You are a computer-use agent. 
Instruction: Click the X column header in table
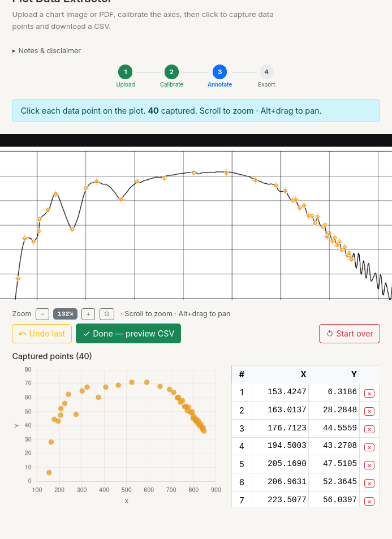click(303, 374)
